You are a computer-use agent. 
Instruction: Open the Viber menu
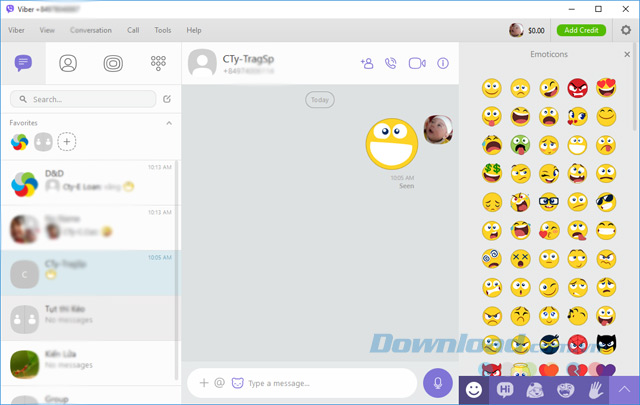point(16,30)
